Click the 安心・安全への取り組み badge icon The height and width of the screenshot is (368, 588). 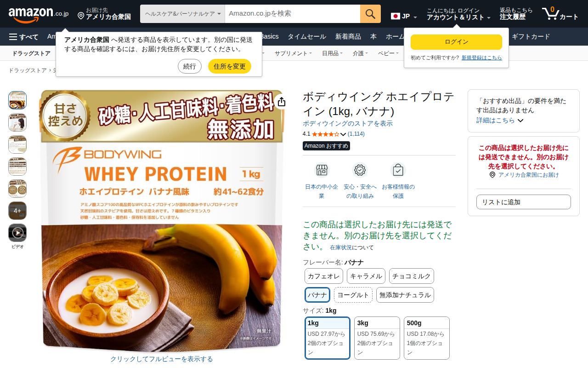tap(360, 170)
